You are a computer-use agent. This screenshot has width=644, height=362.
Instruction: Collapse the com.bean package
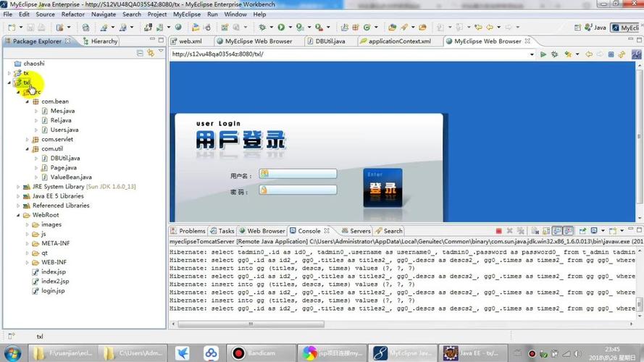[28, 101]
